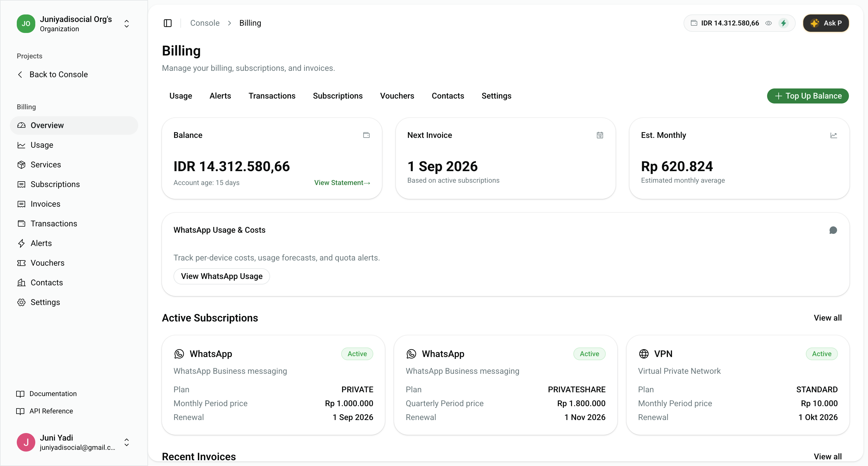The height and width of the screenshot is (466, 868).
Task: Toggle the sidebar panel icon
Action: pos(167,23)
